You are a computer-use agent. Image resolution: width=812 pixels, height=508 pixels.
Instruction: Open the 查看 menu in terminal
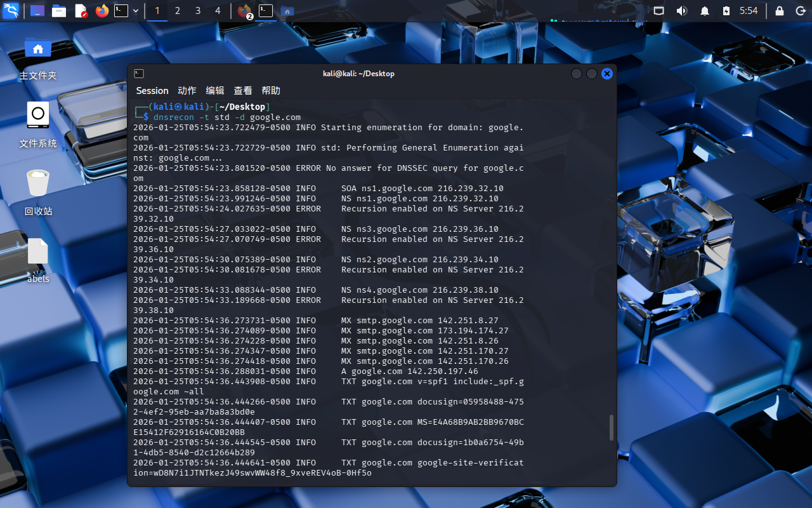click(243, 91)
